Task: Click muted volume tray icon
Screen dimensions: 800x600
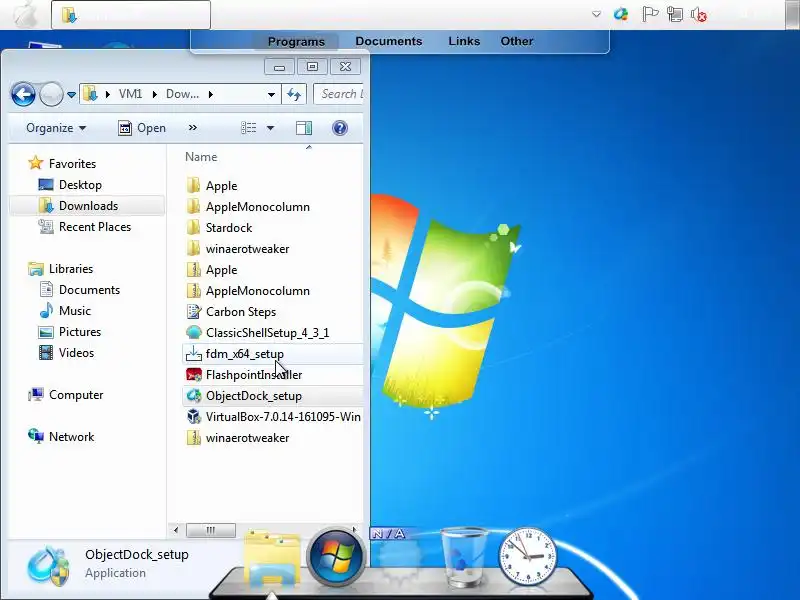Action: point(698,14)
